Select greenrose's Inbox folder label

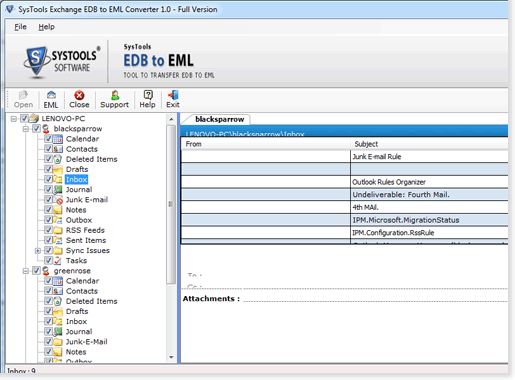point(76,321)
